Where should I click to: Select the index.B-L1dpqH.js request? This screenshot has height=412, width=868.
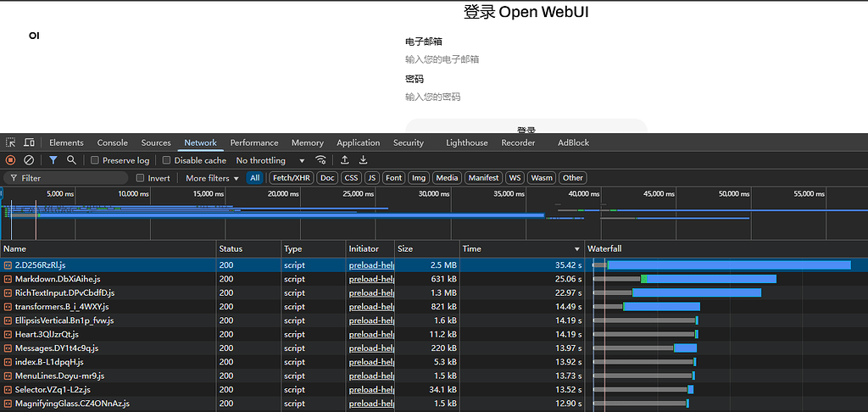49,362
